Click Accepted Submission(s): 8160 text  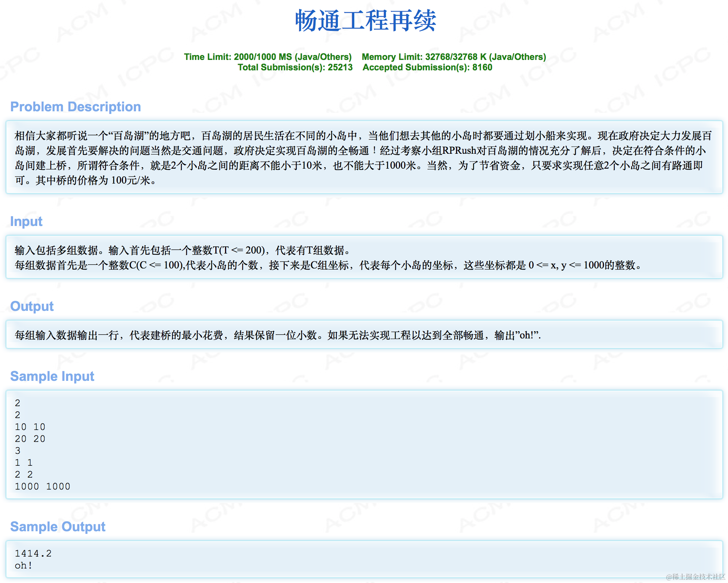[427, 67]
